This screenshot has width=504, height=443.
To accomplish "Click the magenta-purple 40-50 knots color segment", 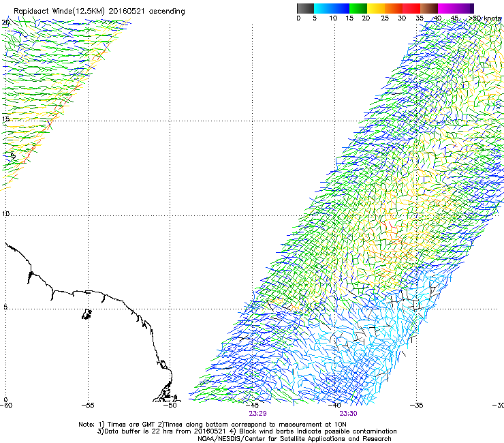I will 456,8.
